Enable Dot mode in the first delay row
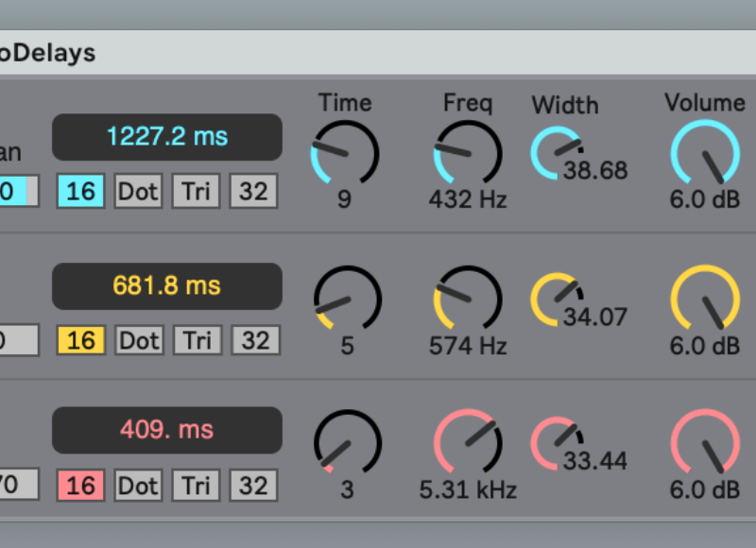 coord(138,192)
